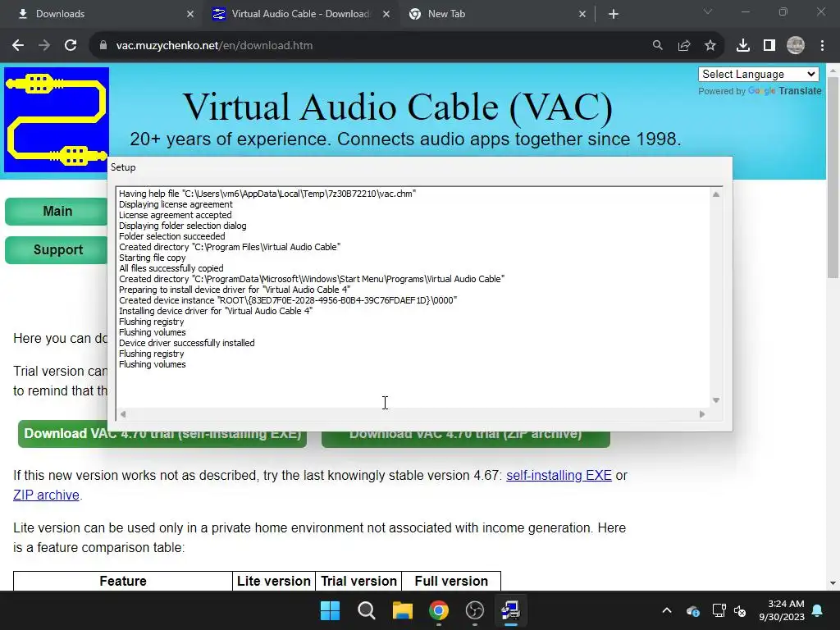Click the "Virtual Audio Cable (VAC)" heading
The width and height of the screenshot is (840, 630).
pos(398,106)
